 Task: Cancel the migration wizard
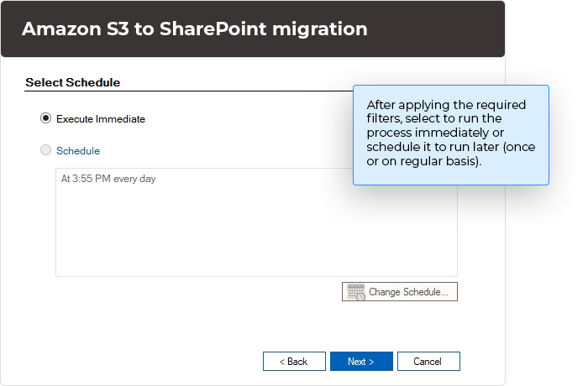[428, 362]
